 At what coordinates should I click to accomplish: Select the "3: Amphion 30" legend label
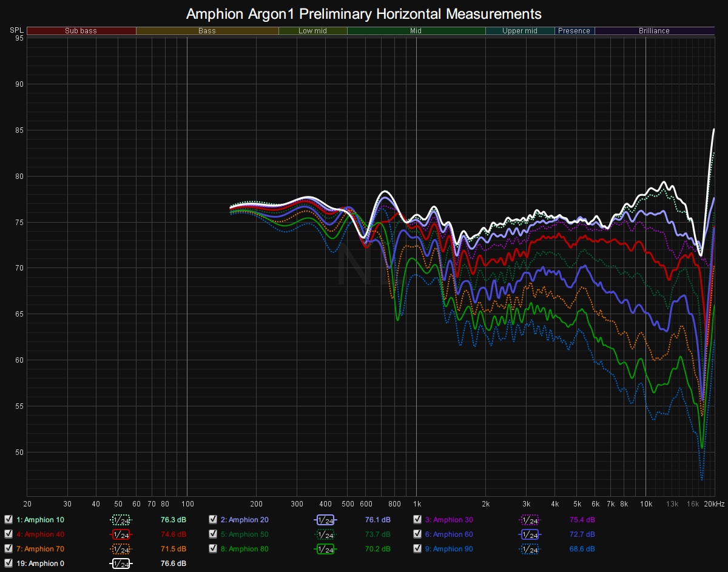click(449, 520)
